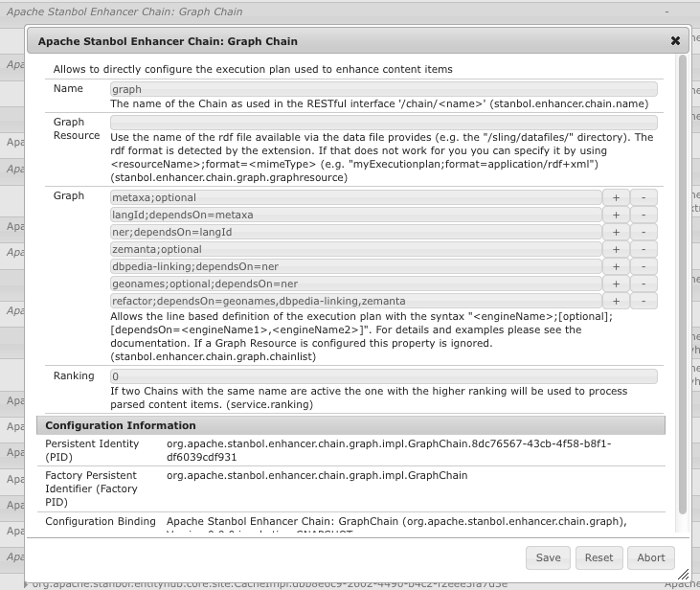Focus the empty Graph Resource field
This screenshot has width=700, height=590.
coord(383,123)
